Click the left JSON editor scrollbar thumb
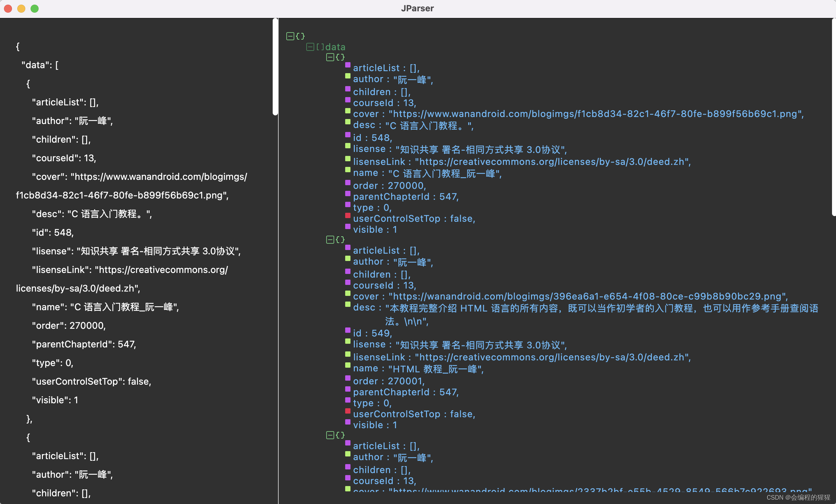 pyautogui.click(x=275, y=67)
